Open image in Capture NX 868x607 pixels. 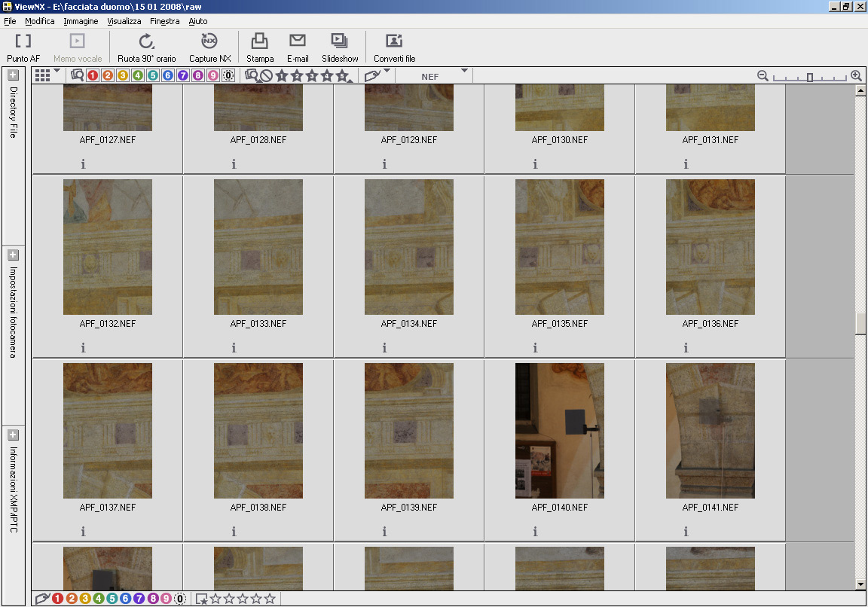pos(209,41)
